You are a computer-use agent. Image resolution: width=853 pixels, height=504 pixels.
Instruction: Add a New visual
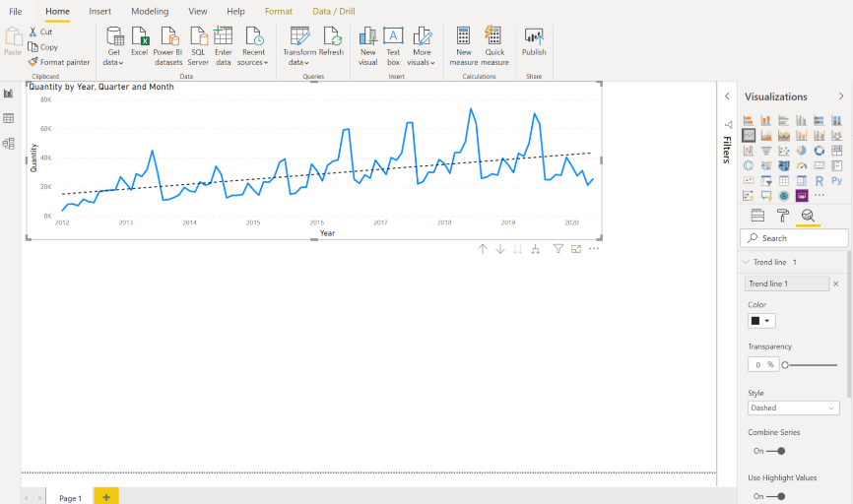coord(367,46)
